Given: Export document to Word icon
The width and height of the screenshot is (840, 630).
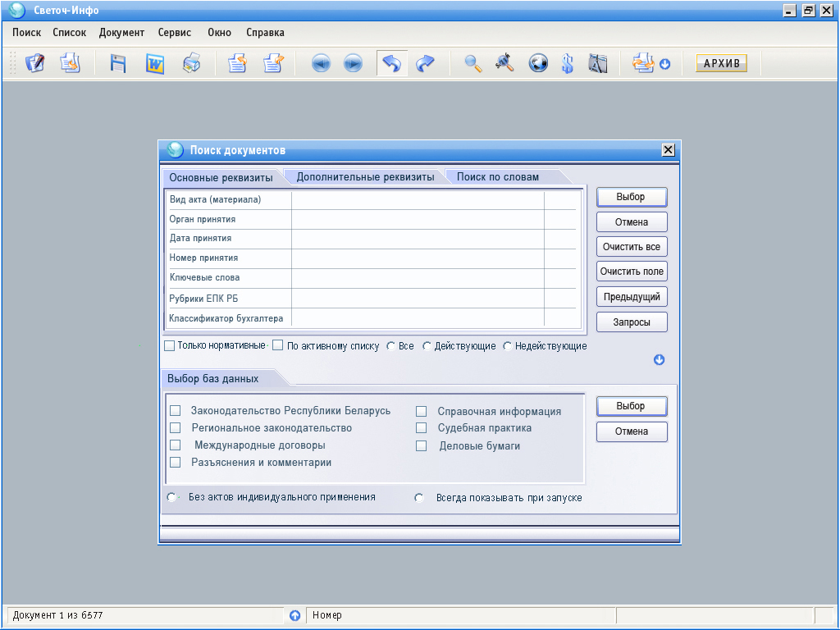Looking at the screenshot, I should pos(155,64).
